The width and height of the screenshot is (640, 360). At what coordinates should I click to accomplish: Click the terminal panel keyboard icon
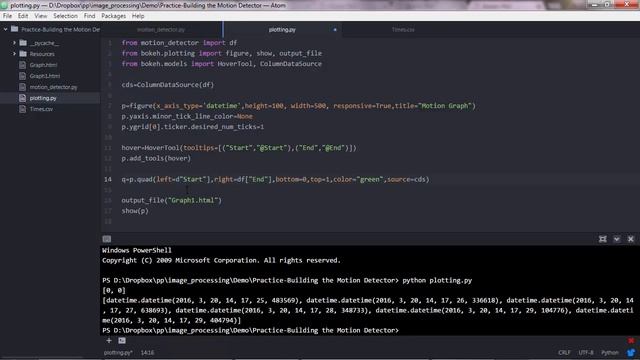tap(107, 239)
